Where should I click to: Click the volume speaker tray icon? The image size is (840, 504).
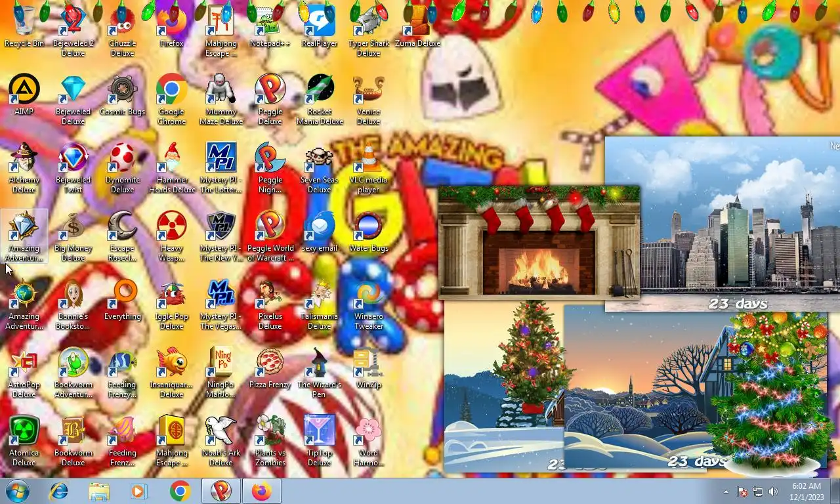773,492
